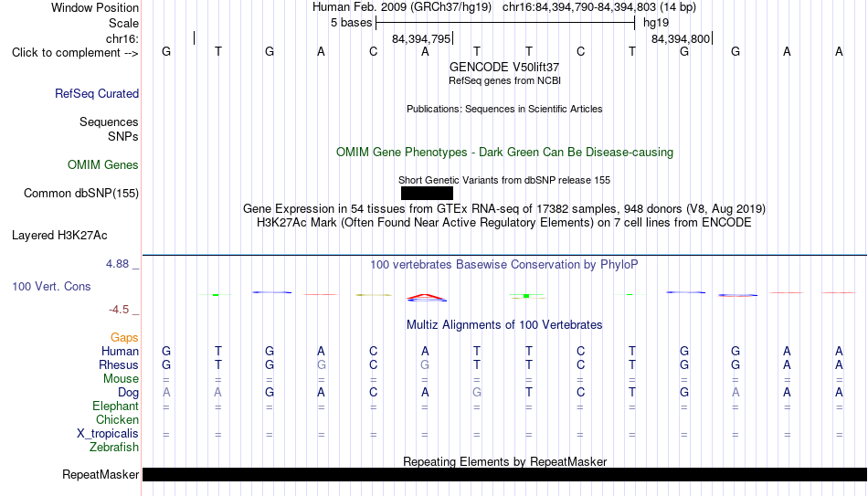
Task: Click the Gaps label in Multiz alignment
Action: 124,338
